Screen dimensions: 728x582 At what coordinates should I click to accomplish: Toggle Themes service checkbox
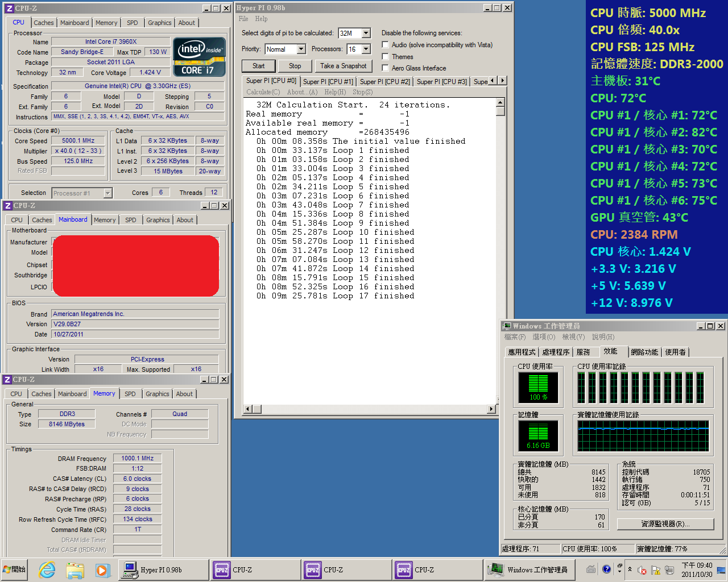tap(385, 56)
